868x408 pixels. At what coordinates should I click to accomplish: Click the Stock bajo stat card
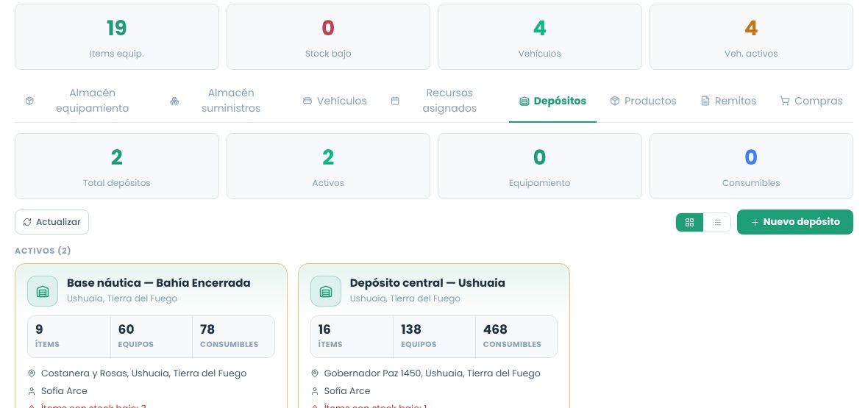point(328,37)
